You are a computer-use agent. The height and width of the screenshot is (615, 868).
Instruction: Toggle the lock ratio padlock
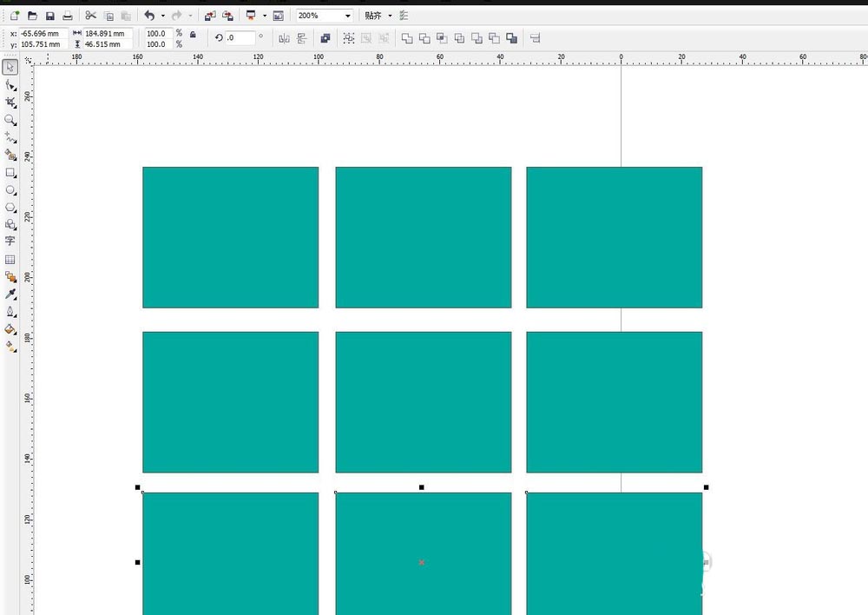coord(193,35)
